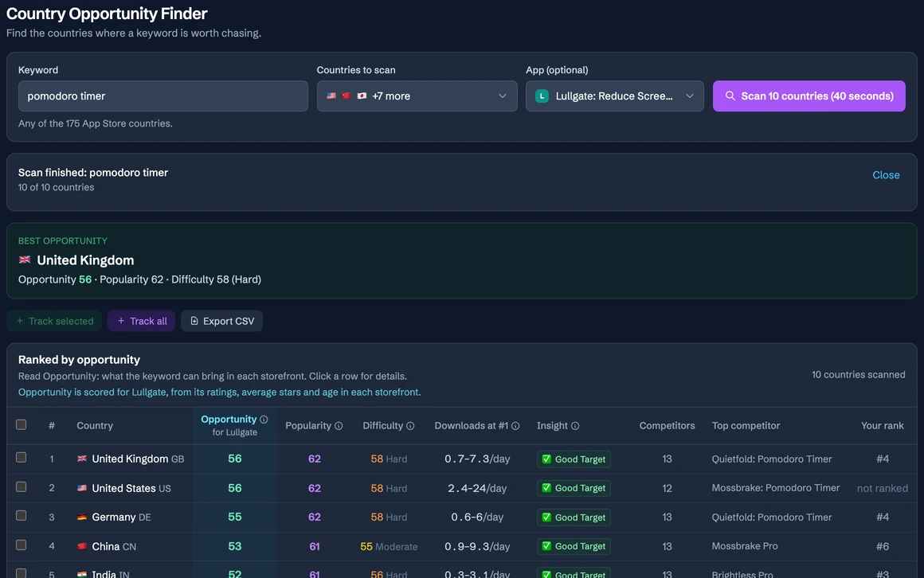924x578 pixels.
Task: Click '0.6-6/day' downloads value
Action: click(x=477, y=517)
